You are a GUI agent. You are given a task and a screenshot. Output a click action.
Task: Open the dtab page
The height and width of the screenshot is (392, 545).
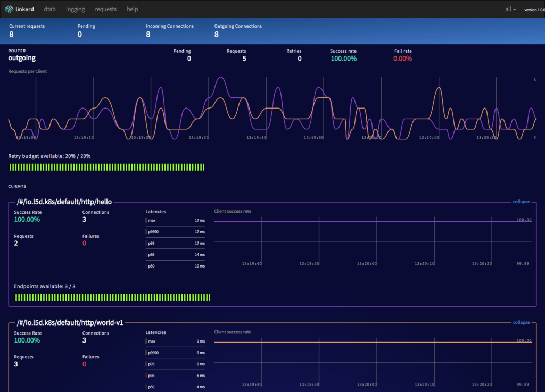point(49,9)
